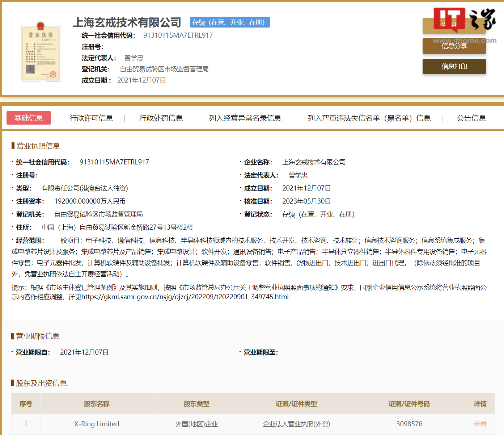Screen dimensions: 504x435
Task: Click the 股东名称 column header
Action: [x=97, y=404]
